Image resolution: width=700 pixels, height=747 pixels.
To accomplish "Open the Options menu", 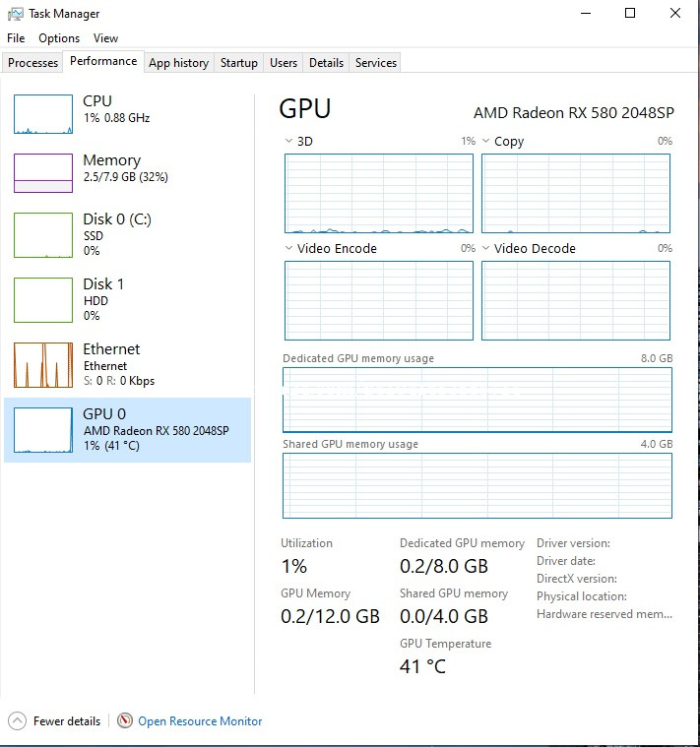I will click(x=59, y=38).
